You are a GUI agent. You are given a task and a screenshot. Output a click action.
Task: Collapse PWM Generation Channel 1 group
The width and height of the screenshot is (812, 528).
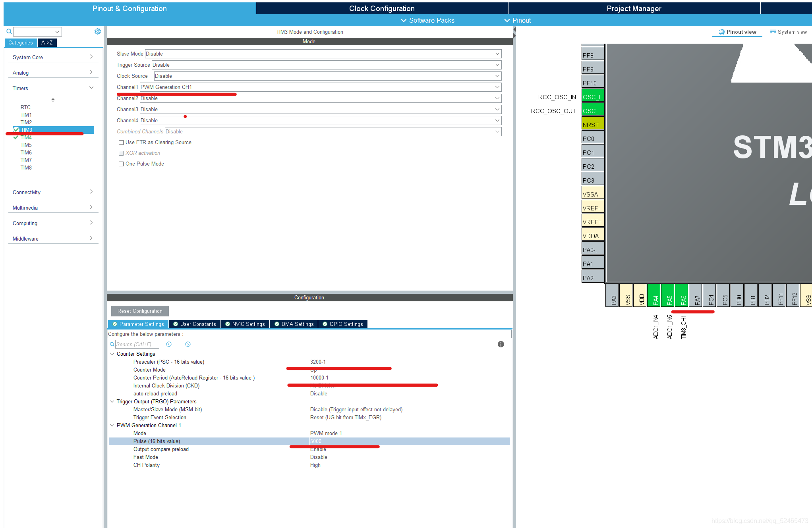[x=112, y=425]
